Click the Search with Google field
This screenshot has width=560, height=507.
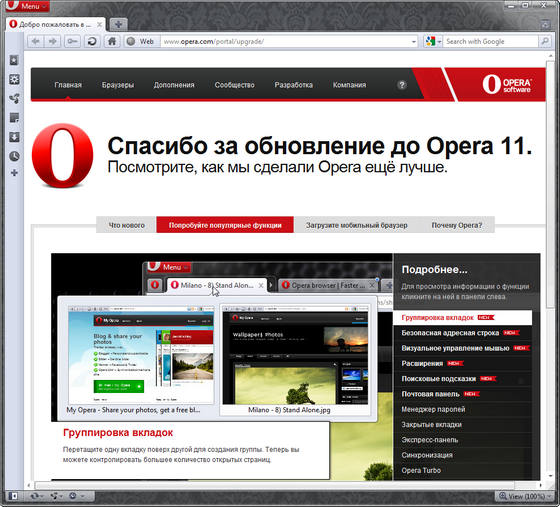pyautogui.click(x=490, y=41)
